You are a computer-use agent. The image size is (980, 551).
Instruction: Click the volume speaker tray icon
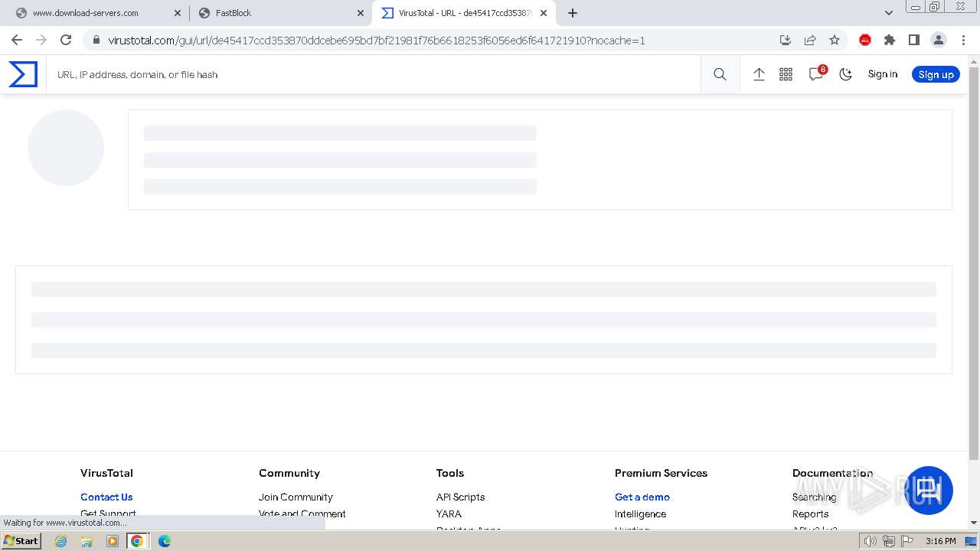pos(871,541)
